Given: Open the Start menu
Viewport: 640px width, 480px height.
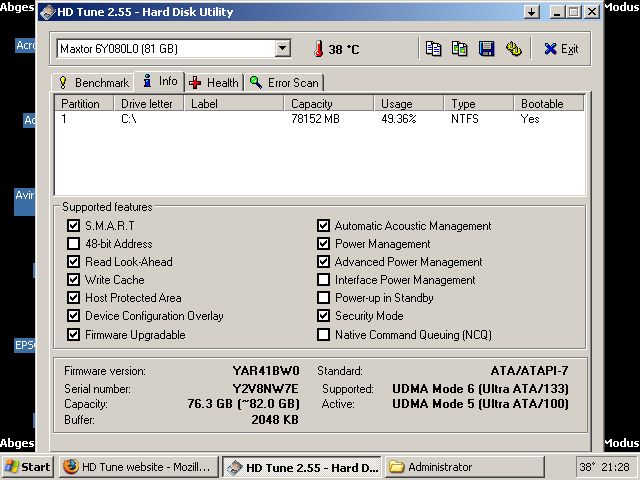Looking at the screenshot, I should 27,467.
